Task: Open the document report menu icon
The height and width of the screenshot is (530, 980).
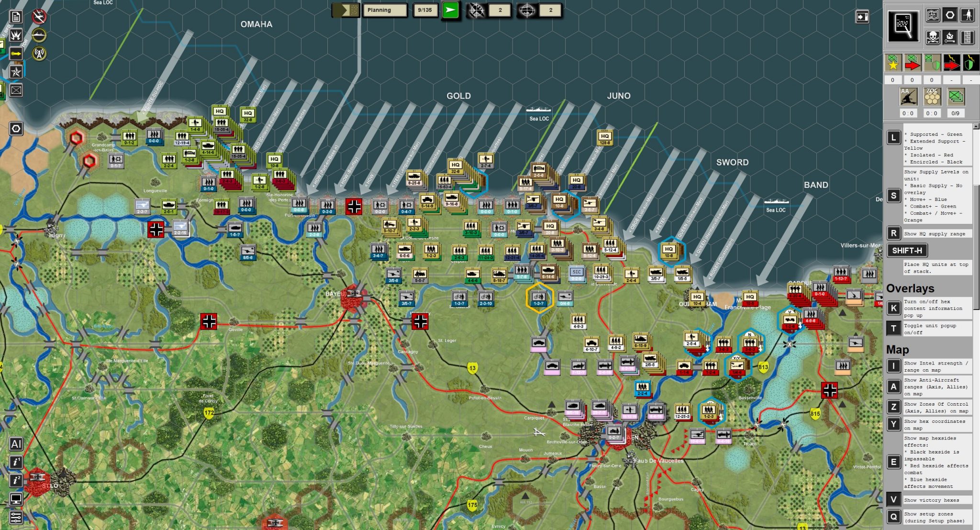Action: pyautogui.click(x=16, y=17)
